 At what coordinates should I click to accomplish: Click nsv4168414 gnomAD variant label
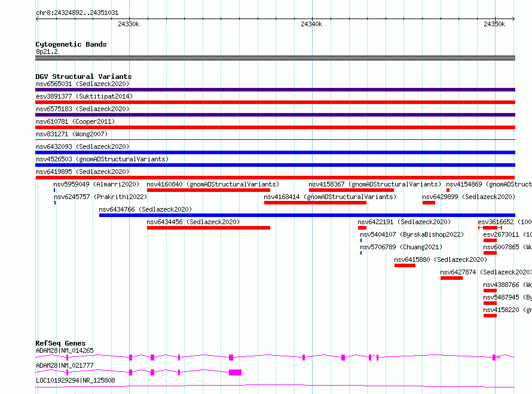click(x=330, y=197)
